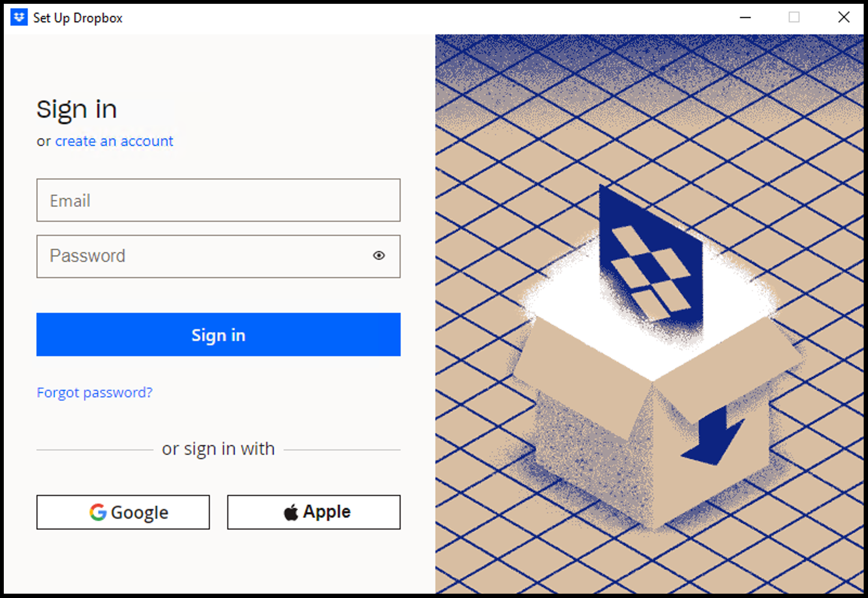Click the Sign in button

point(218,335)
